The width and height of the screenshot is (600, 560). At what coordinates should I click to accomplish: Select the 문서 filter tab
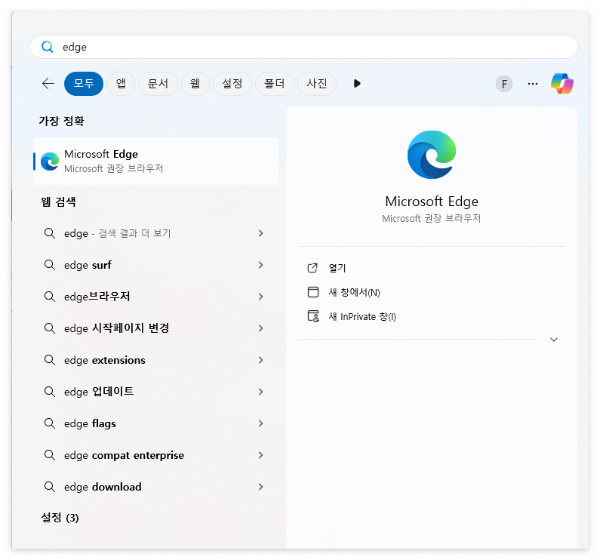(x=158, y=83)
